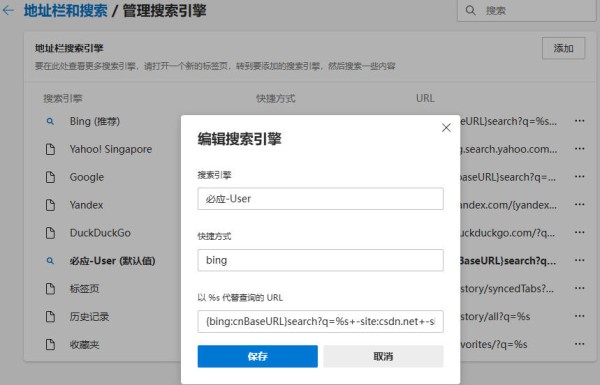This screenshot has height=385, width=600.
Task: Click the 收藏夹 row page icon
Action: 50,344
